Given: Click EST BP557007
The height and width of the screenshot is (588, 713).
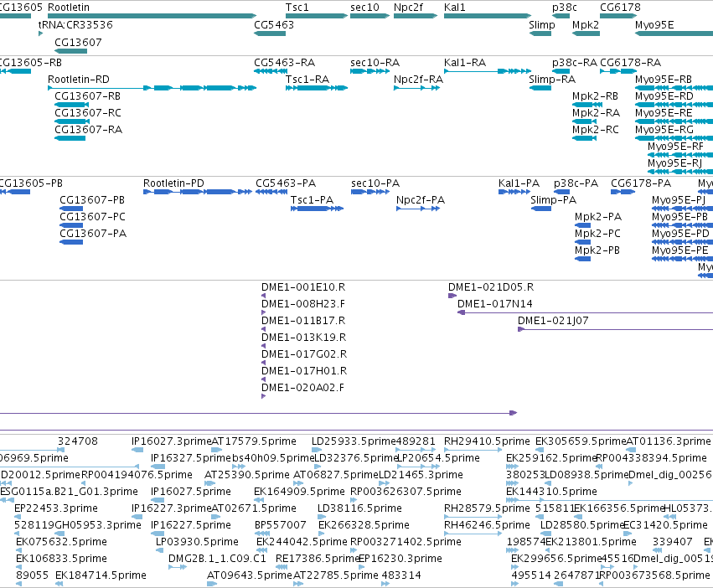Looking at the screenshot, I should pos(281,525).
